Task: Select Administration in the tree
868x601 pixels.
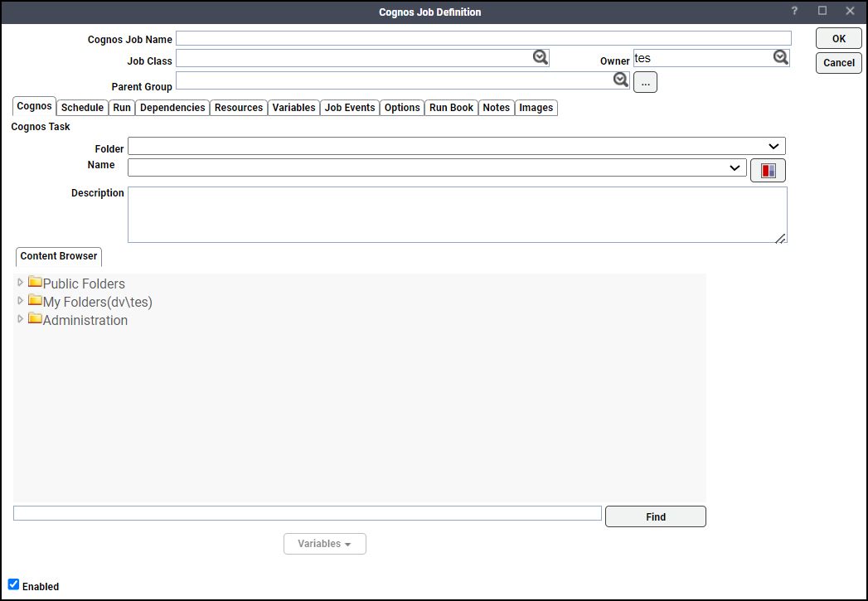Action: pyautogui.click(x=85, y=321)
